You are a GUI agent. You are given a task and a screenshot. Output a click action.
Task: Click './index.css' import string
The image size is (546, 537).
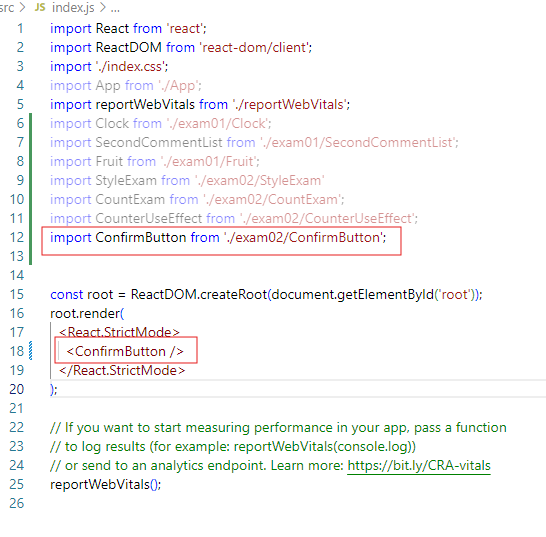point(131,67)
